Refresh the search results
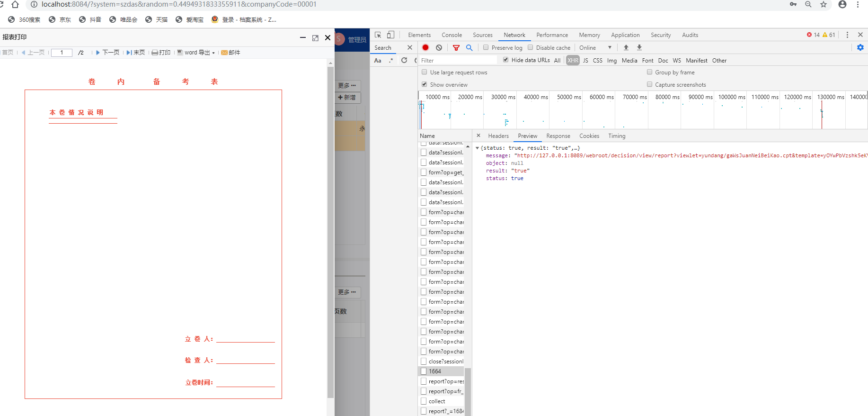This screenshot has height=416, width=868. pos(404,60)
